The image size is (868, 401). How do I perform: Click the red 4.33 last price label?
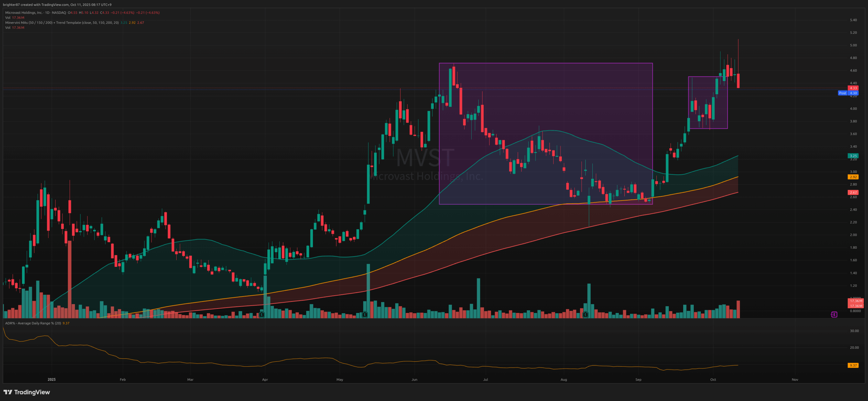[x=853, y=88]
